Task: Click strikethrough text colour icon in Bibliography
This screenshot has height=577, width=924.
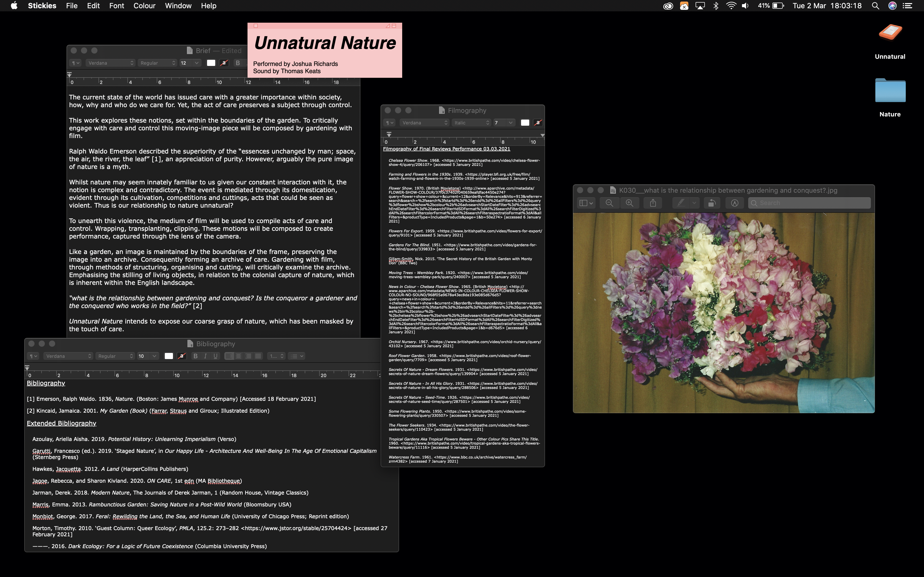Action: (182, 356)
